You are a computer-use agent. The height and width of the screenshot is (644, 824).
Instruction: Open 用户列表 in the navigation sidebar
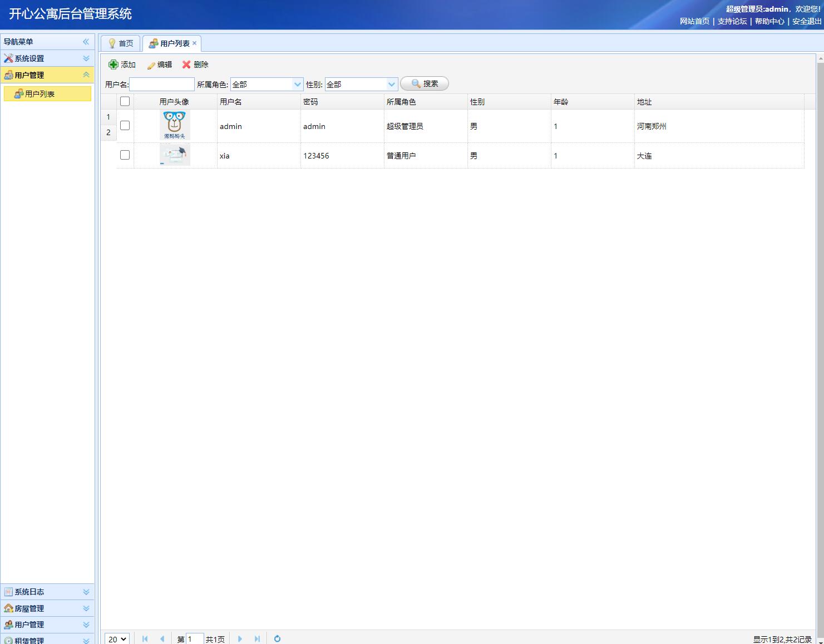47,94
